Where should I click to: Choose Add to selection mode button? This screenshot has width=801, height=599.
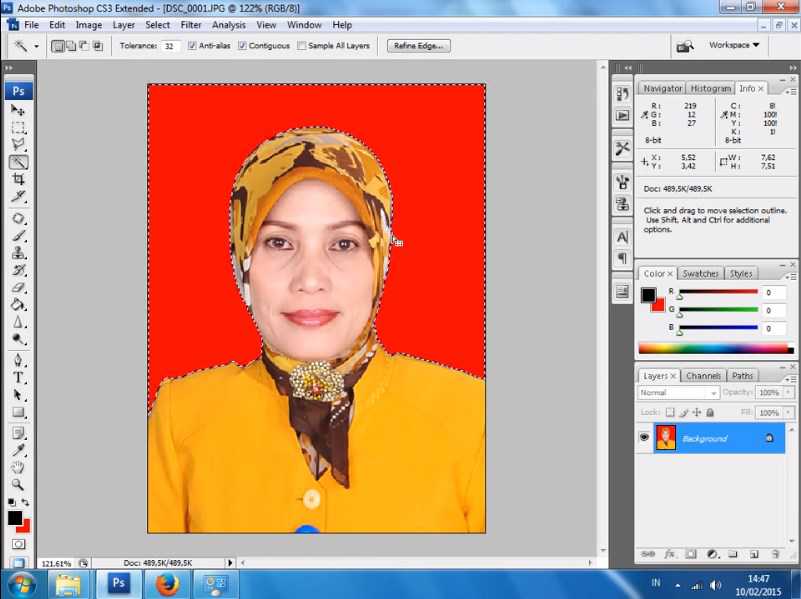point(71,46)
